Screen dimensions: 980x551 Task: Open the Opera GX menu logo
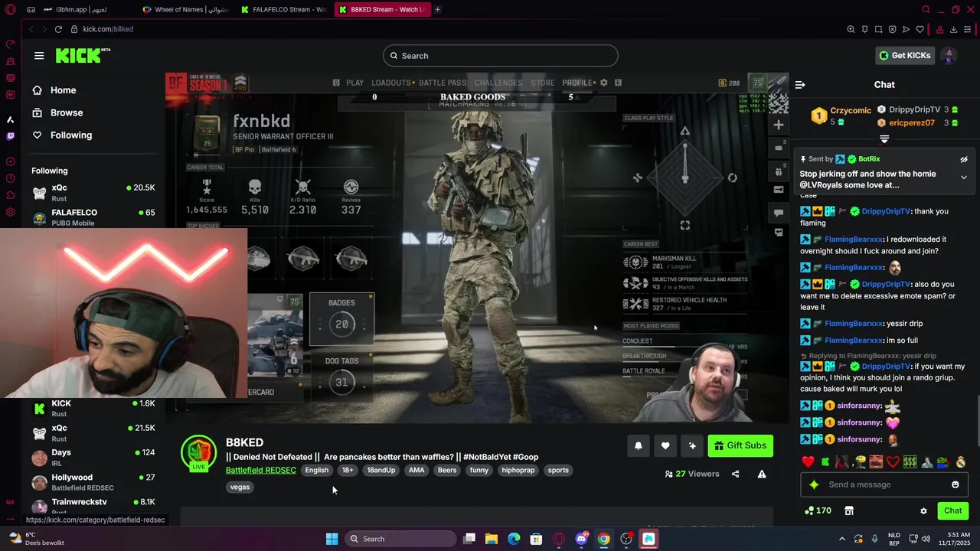(10, 10)
